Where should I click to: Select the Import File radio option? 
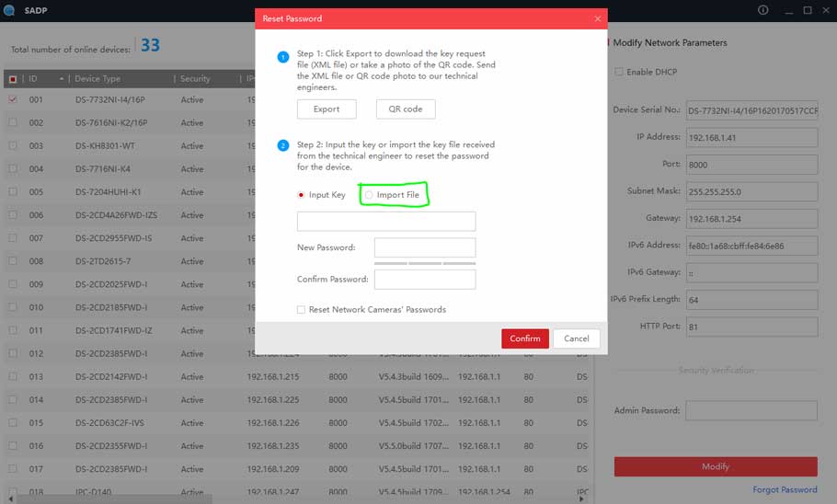(369, 195)
